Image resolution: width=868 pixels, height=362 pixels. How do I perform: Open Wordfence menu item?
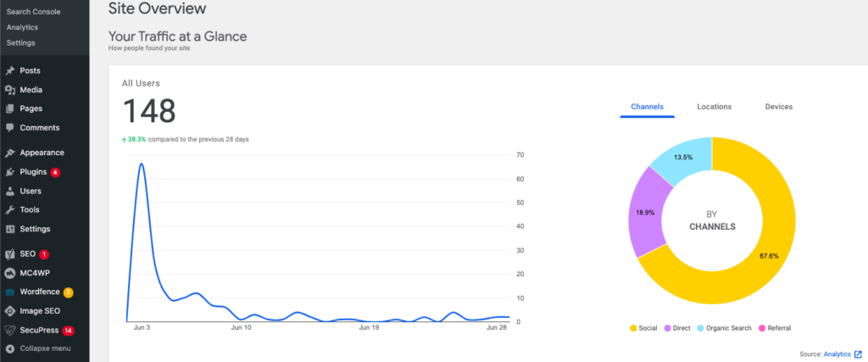[39, 292]
